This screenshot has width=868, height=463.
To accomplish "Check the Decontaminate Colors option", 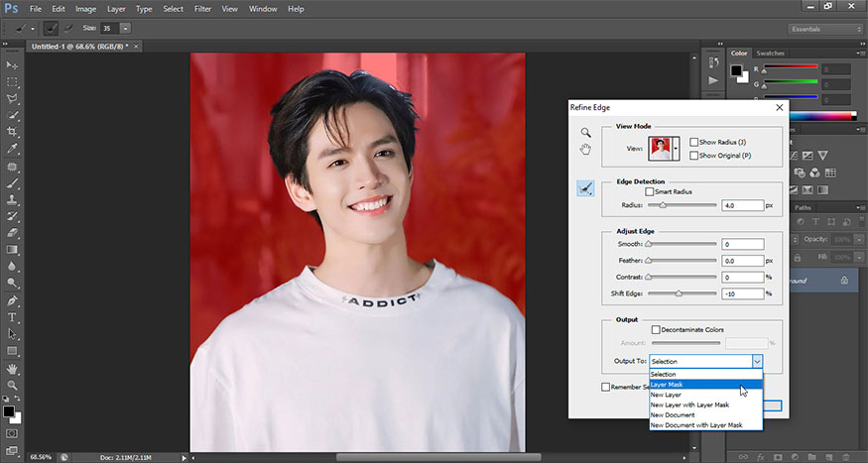I will [656, 329].
